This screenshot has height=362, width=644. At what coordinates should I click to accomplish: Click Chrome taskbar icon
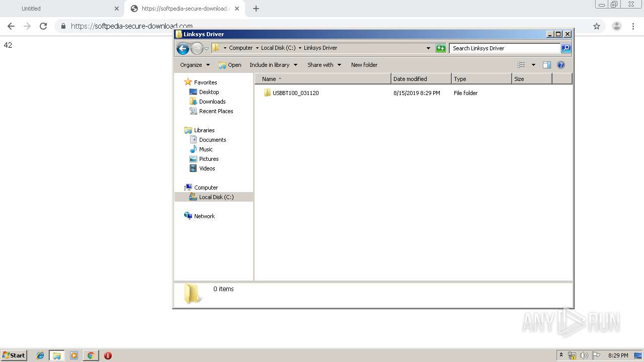(91, 355)
